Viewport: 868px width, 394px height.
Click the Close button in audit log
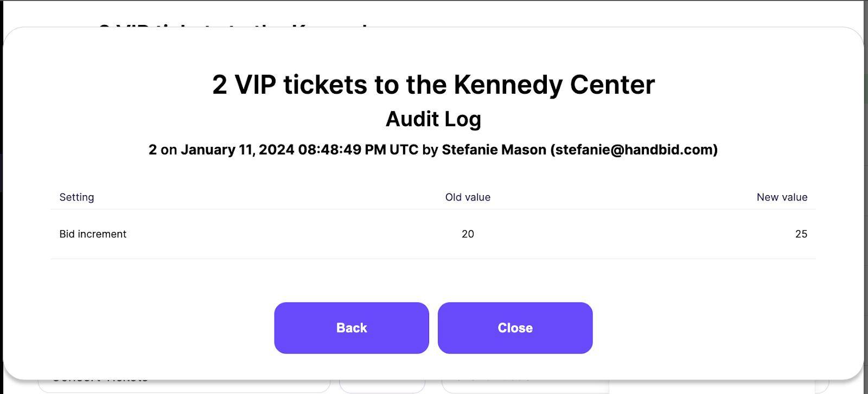[x=515, y=328]
